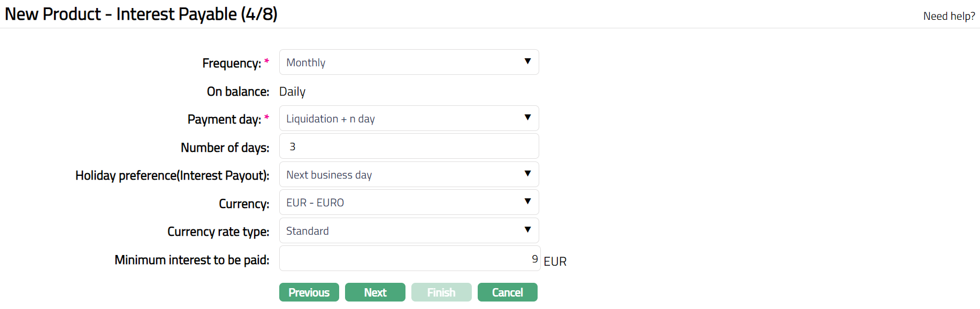Click the Payment day label text
The height and width of the screenshot is (309, 980).
click(x=224, y=120)
